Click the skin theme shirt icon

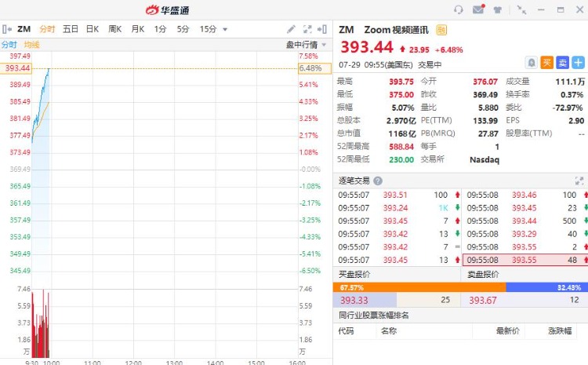pyautogui.click(x=497, y=9)
